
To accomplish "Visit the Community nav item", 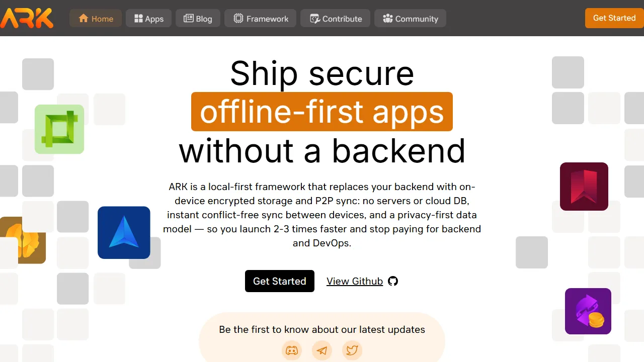I will pyautogui.click(x=410, y=19).
